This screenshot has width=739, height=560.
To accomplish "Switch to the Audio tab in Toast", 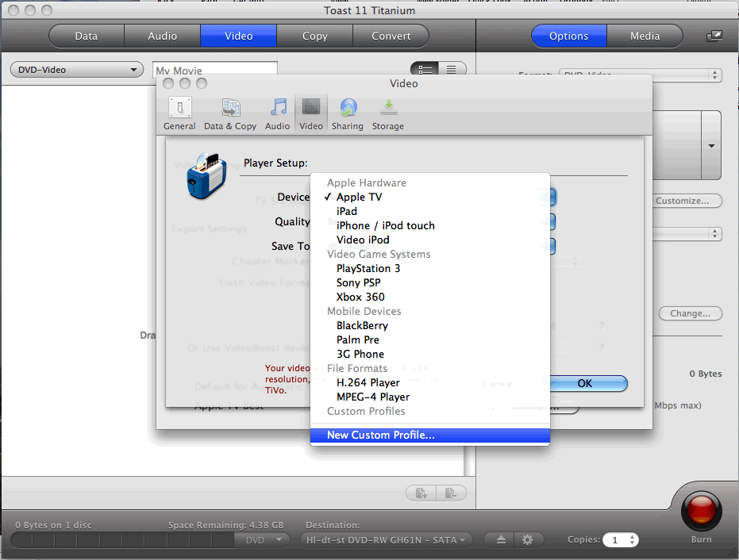I will [x=163, y=36].
